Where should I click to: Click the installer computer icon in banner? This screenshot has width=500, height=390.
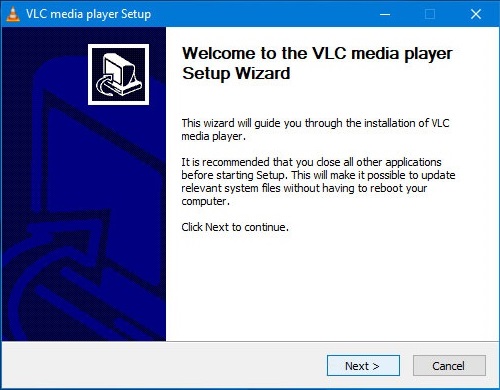pos(118,74)
